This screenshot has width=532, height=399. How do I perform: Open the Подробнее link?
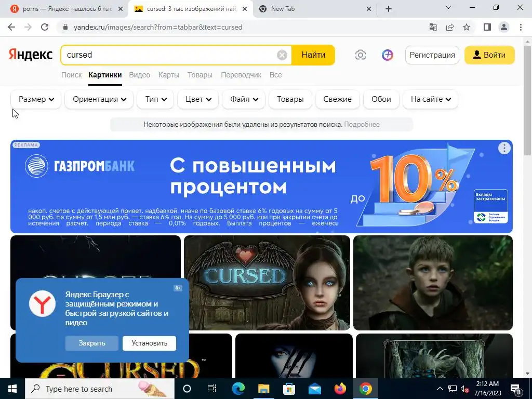[x=362, y=125]
